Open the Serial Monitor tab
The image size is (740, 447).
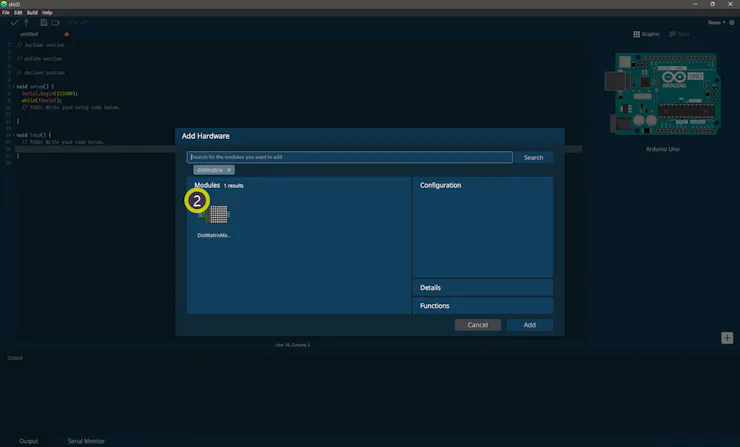pyautogui.click(x=86, y=441)
